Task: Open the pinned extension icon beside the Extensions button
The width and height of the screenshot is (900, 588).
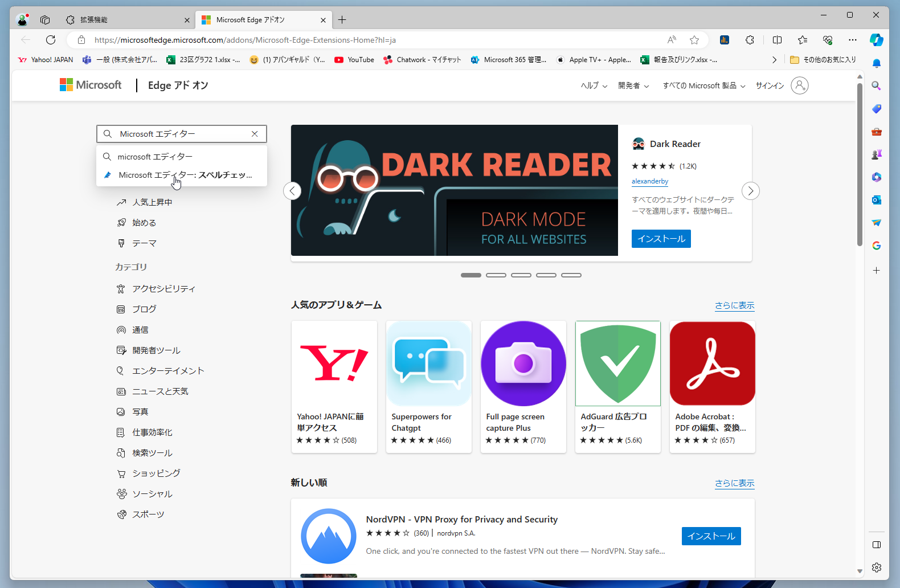Action: [725, 40]
